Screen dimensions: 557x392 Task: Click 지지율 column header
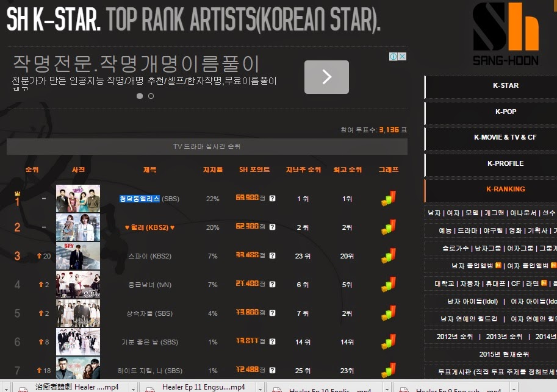tap(213, 169)
